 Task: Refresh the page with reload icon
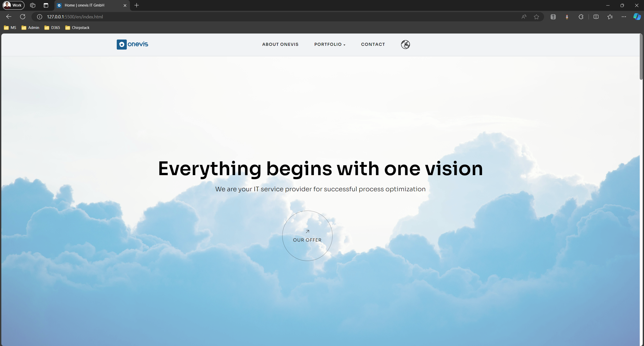23,17
